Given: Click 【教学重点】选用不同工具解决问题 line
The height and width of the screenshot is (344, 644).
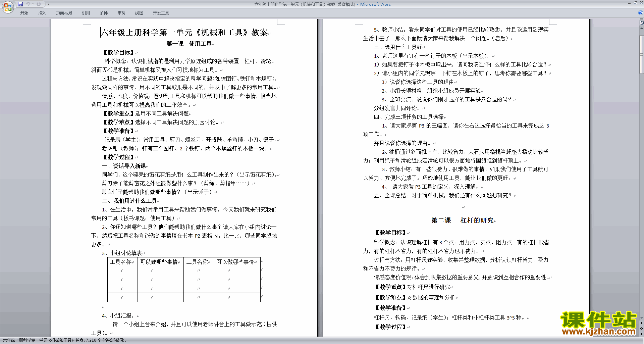Looking at the screenshot, I should pos(145,114).
